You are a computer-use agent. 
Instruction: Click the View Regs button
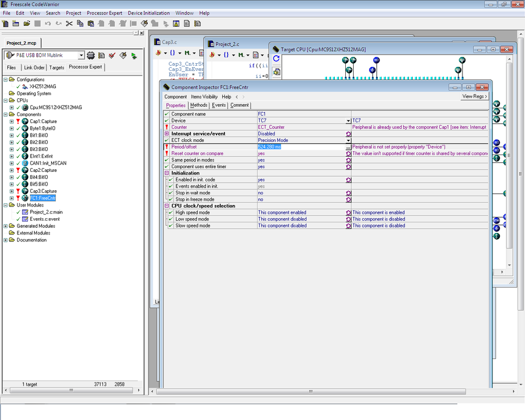[x=475, y=97]
